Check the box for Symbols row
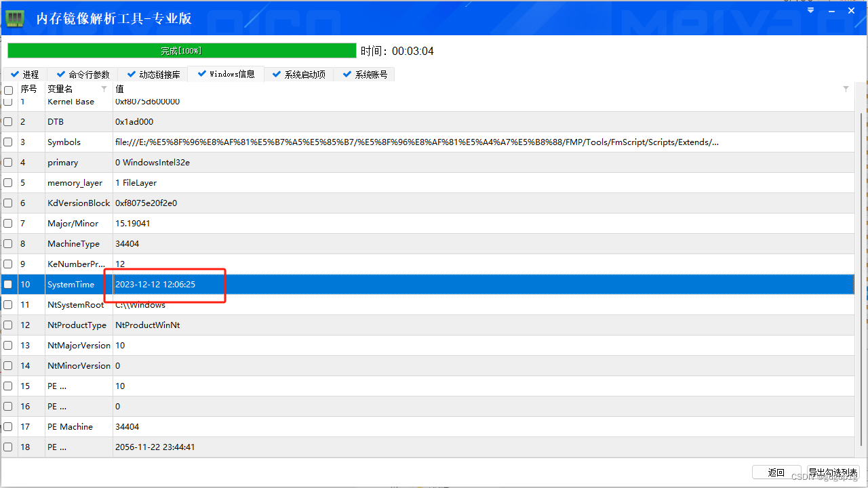This screenshot has width=868, height=488. tap(8, 142)
